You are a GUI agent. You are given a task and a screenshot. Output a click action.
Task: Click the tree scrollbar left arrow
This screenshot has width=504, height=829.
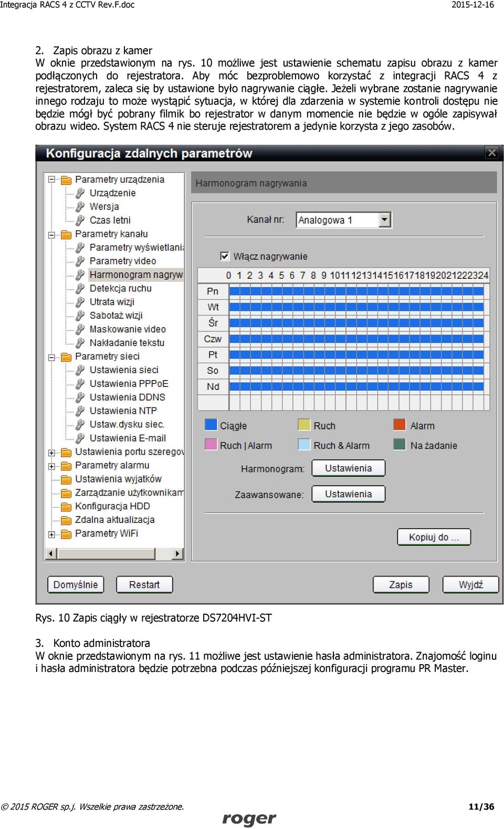tap(51, 553)
